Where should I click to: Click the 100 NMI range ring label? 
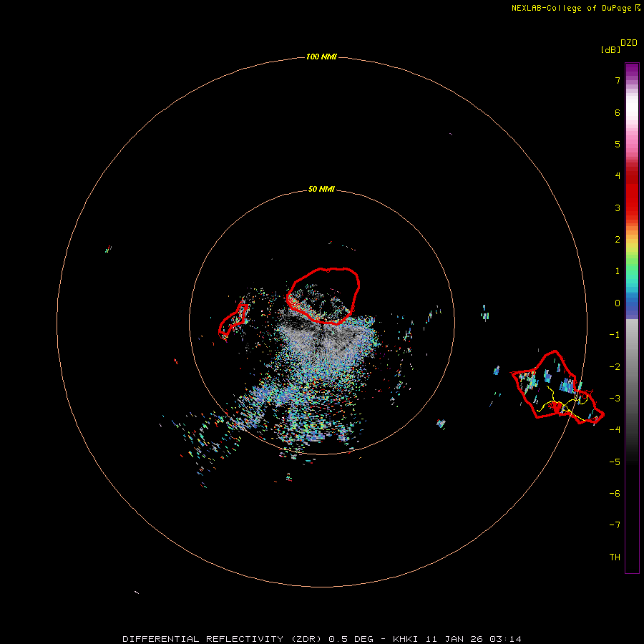point(321,57)
